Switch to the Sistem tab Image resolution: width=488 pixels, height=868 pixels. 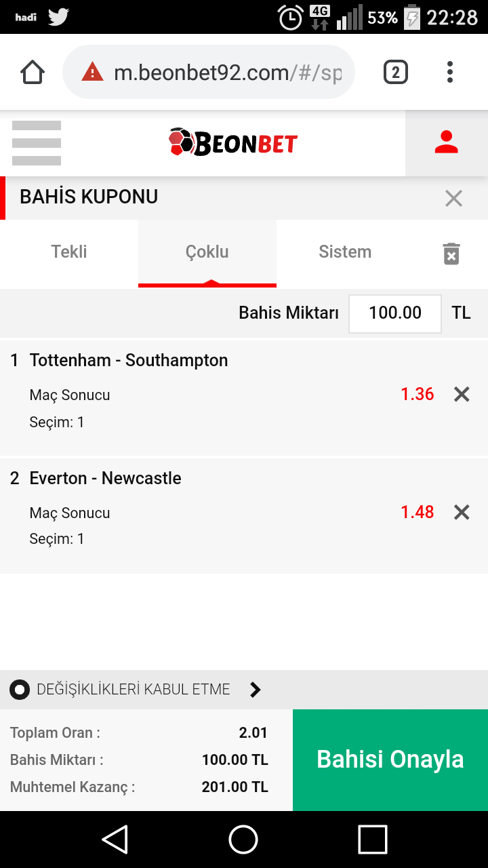[345, 254]
